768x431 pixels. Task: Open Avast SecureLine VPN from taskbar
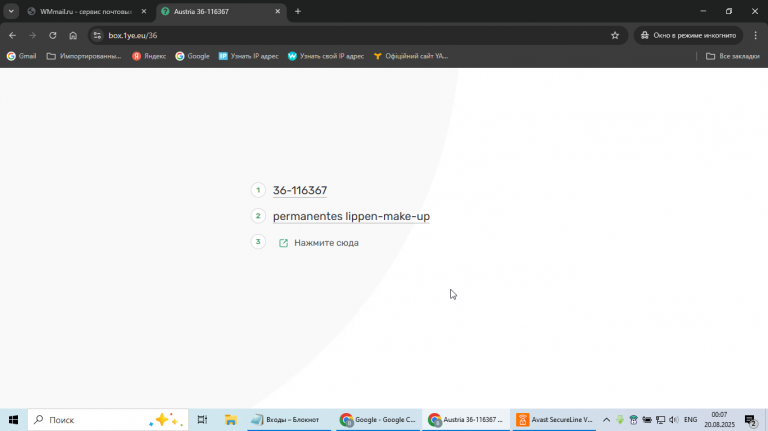(554, 420)
